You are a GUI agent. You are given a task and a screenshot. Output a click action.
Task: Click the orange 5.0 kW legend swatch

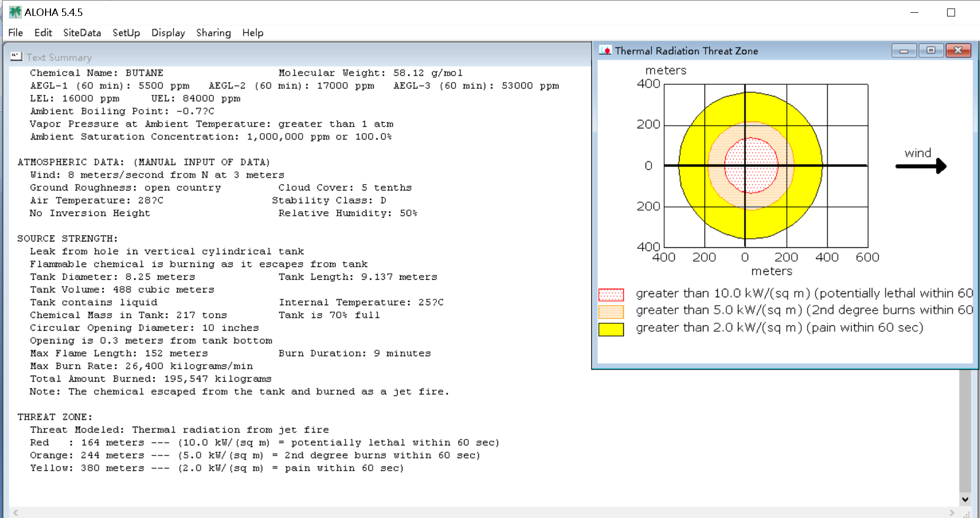(611, 312)
